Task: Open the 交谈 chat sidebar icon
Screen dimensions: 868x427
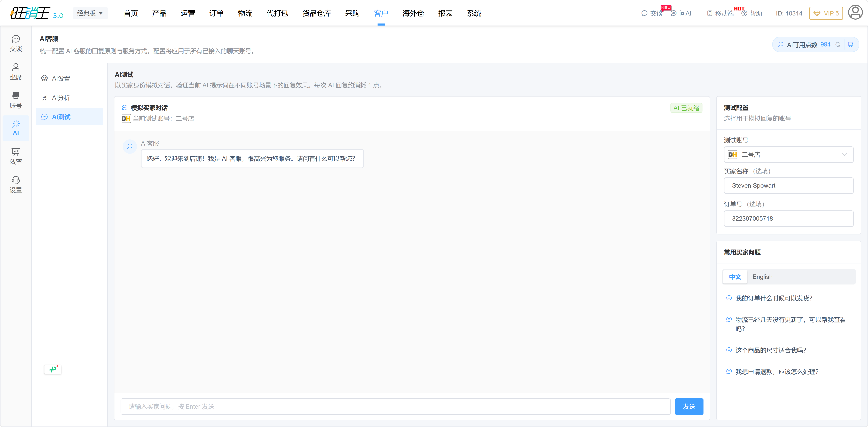Action: pyautogui.click(x=15, y=44)
